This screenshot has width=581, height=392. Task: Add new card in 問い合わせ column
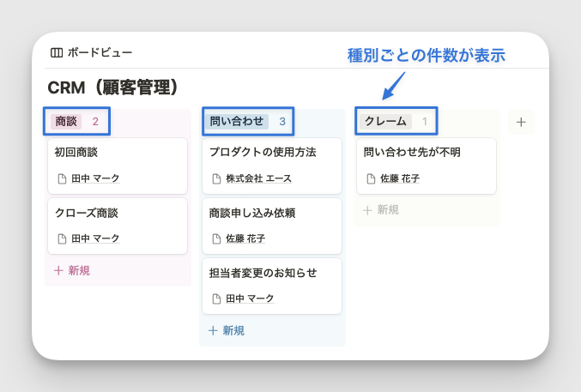pyautogui.click(x=227, y=330)
